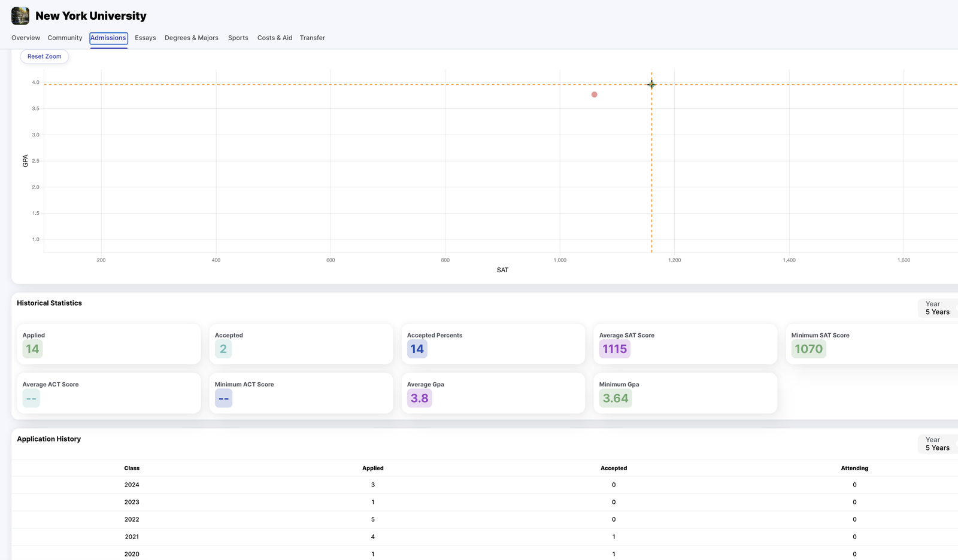Open Year dropdown in Application History
The image size is (958, 560).
(938, 444)
